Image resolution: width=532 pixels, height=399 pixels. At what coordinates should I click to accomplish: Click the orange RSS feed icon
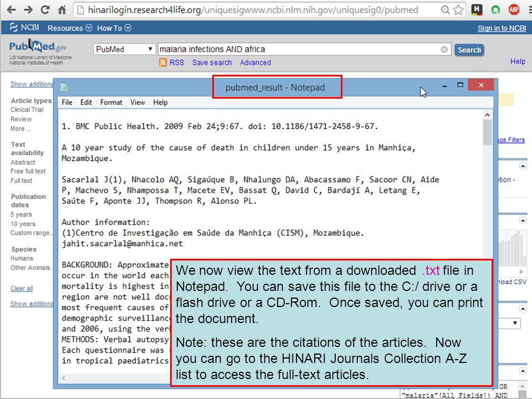click(x=163, y=63)
